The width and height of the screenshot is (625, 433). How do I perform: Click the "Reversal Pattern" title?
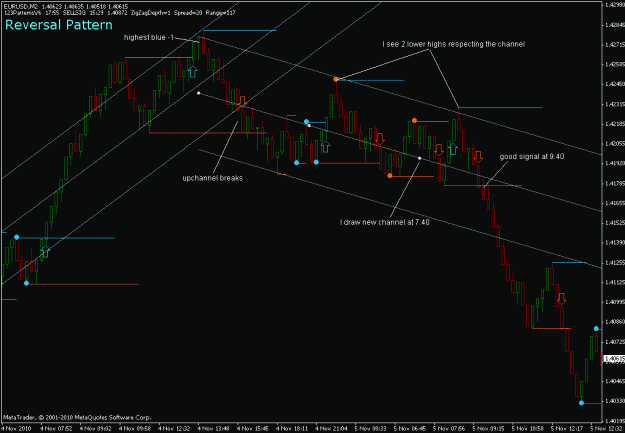click(x=59, y=25)
